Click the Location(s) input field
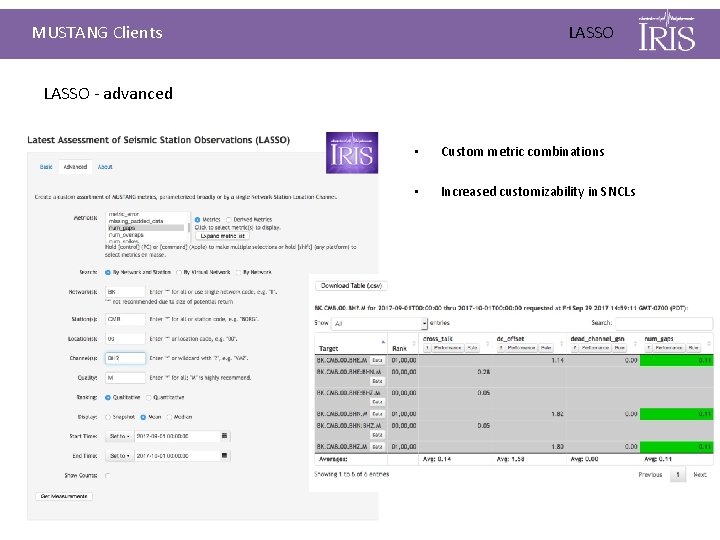 [125, 339]
